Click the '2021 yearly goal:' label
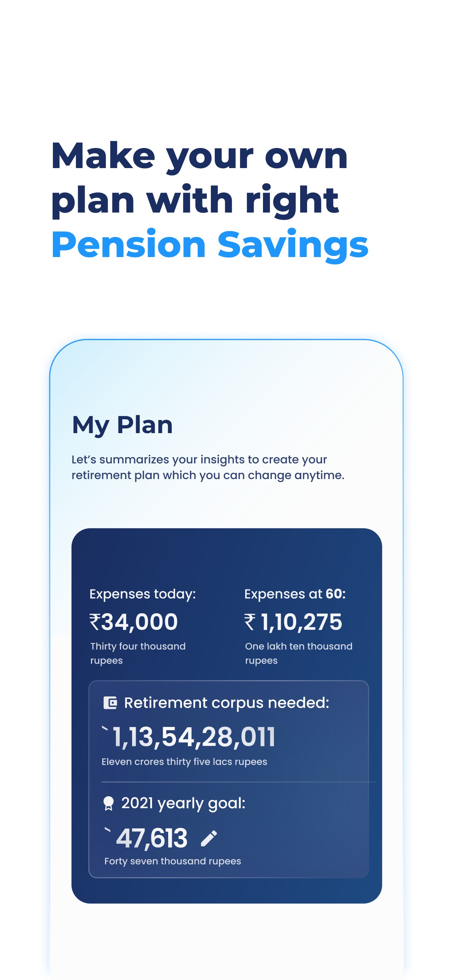The width and height of the screenshot is (453, 980). pos(183,803)
